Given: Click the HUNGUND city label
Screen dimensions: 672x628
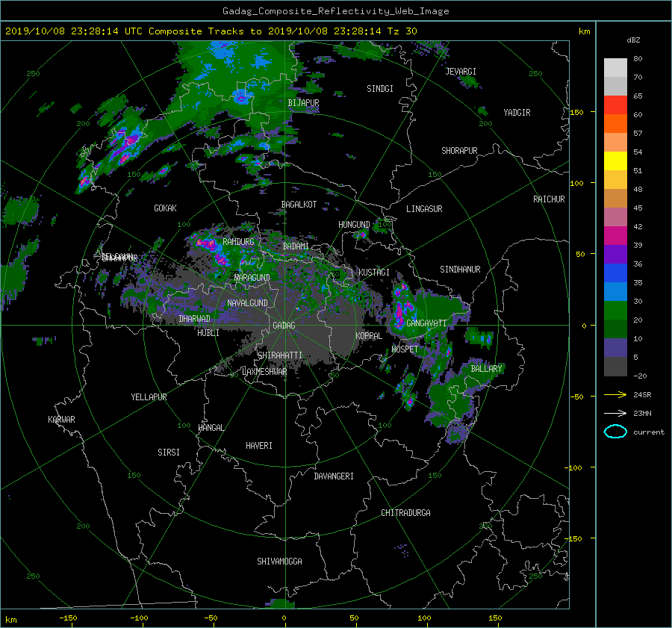Looking at the screenshot, I should [354, 225].
